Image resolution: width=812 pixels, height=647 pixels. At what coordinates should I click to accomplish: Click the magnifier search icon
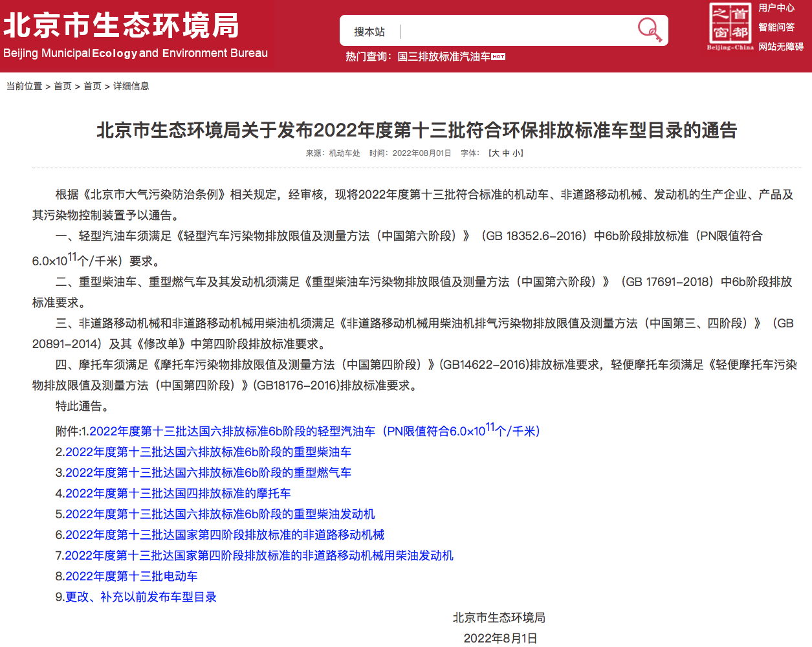click(x=649, y=30)
